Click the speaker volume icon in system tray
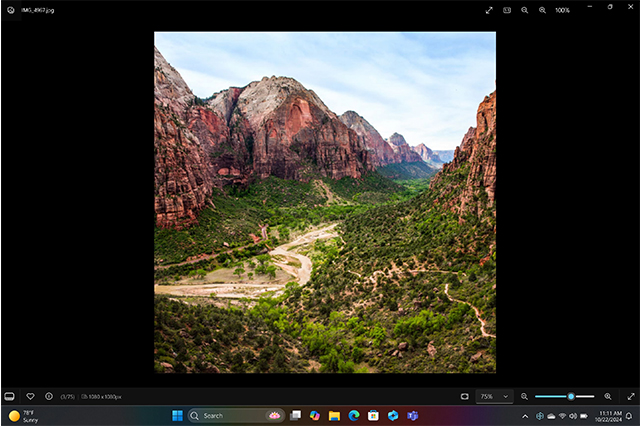Viewport: 640px width, 426px height. coord(573,416)
